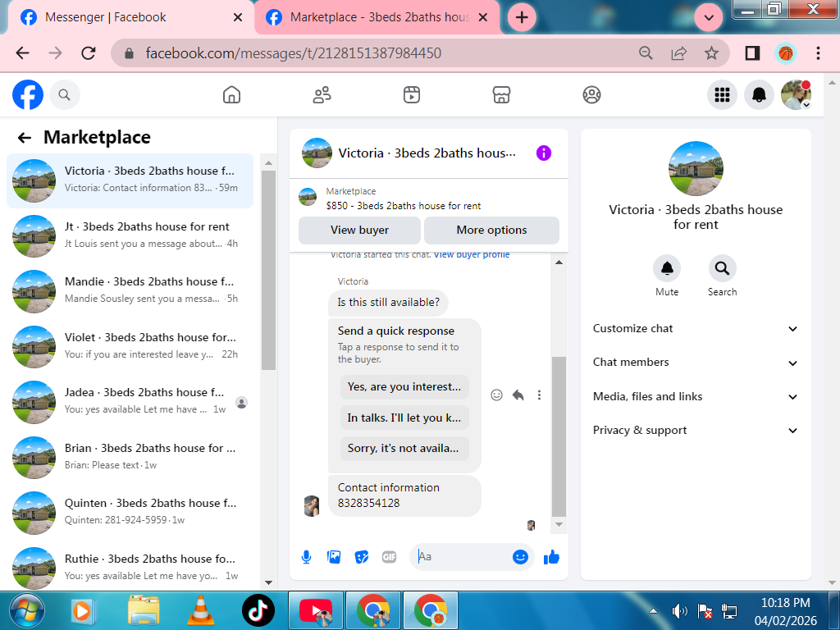The width and height of the screenshot is (840, 630).
Task: Open the Facebook logo home link
Action: click(x=28, y=95)
